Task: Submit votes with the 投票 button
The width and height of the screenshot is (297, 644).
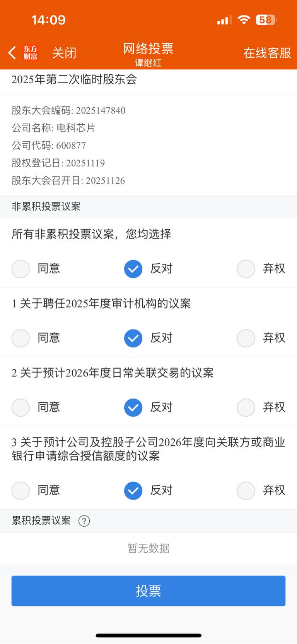Action: pyautogui.click(x=148, y=591)
